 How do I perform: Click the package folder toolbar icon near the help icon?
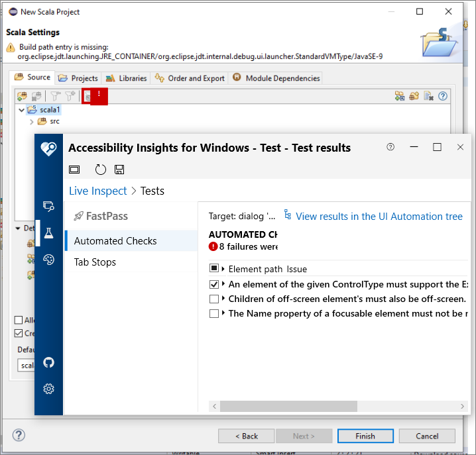click(x=414, y=96)
